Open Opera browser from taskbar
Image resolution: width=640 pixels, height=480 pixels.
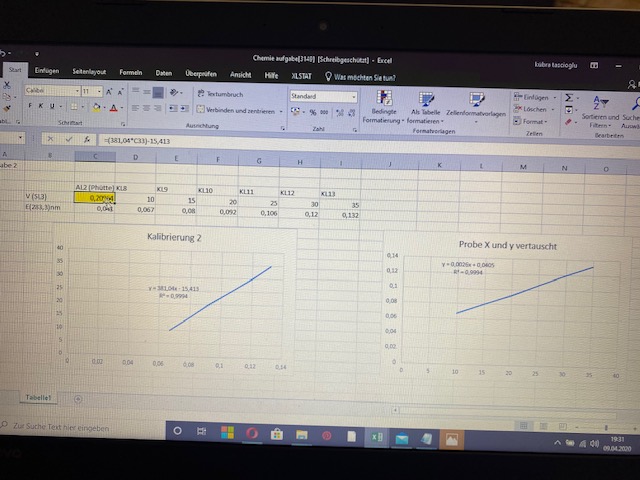(252, 433)
